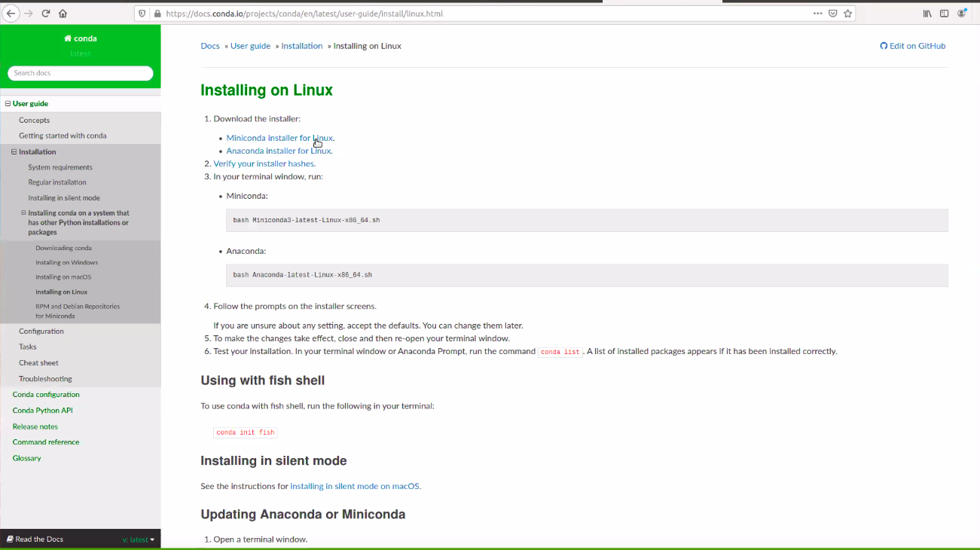Open the installing in silent mode on macOS link
The width and height of the screenshot is (980, 550).
pyautogui.click(x=355, y=486)
